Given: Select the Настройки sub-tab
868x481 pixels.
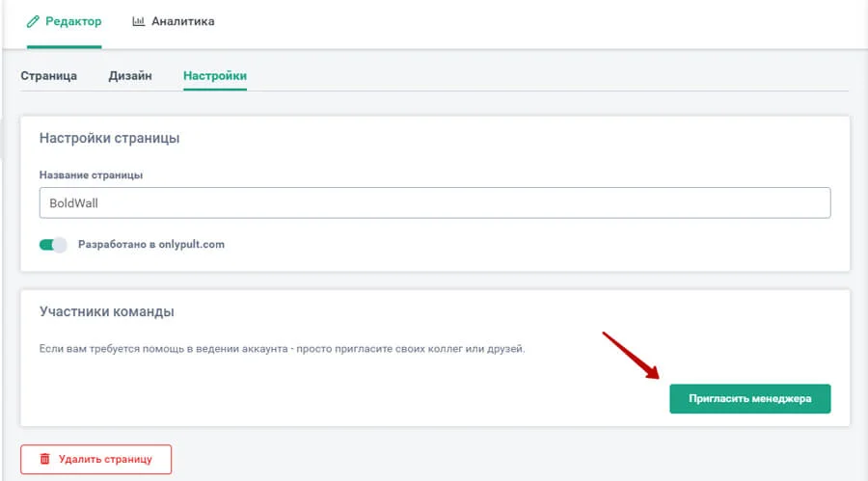Looking at the screenshot, I should 215,75.
